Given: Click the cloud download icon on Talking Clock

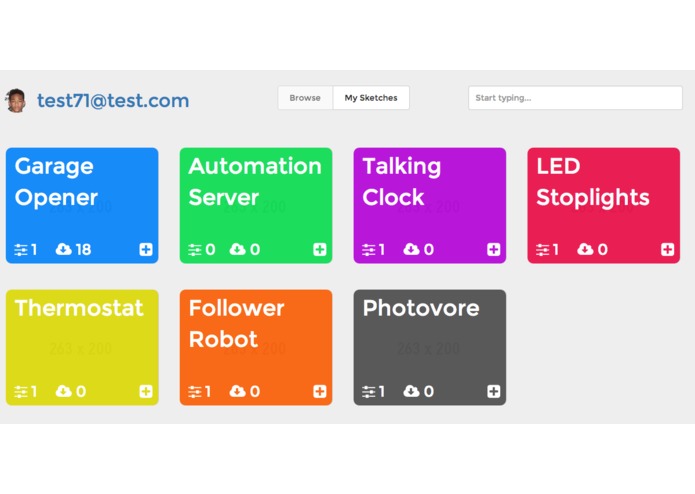Looking at the screenshot, I should (411, 249).
